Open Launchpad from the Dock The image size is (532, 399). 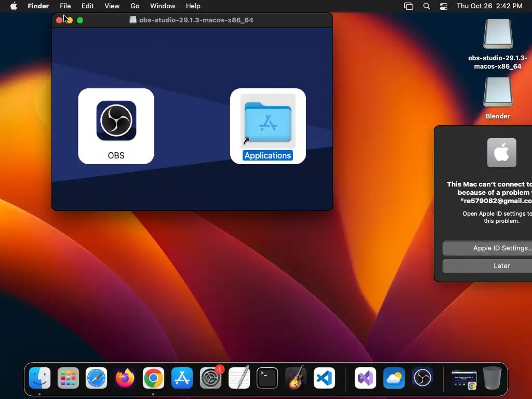(68, 378)
